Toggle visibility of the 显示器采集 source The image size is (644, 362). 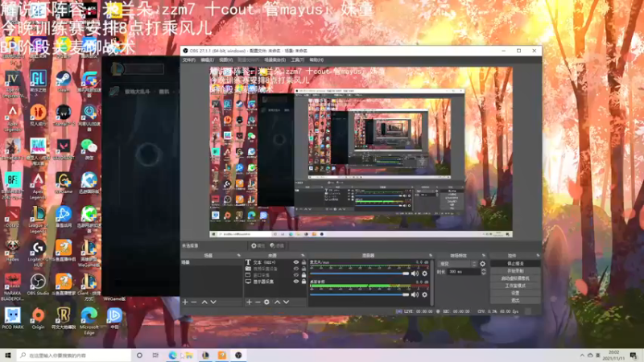point(295,282)
